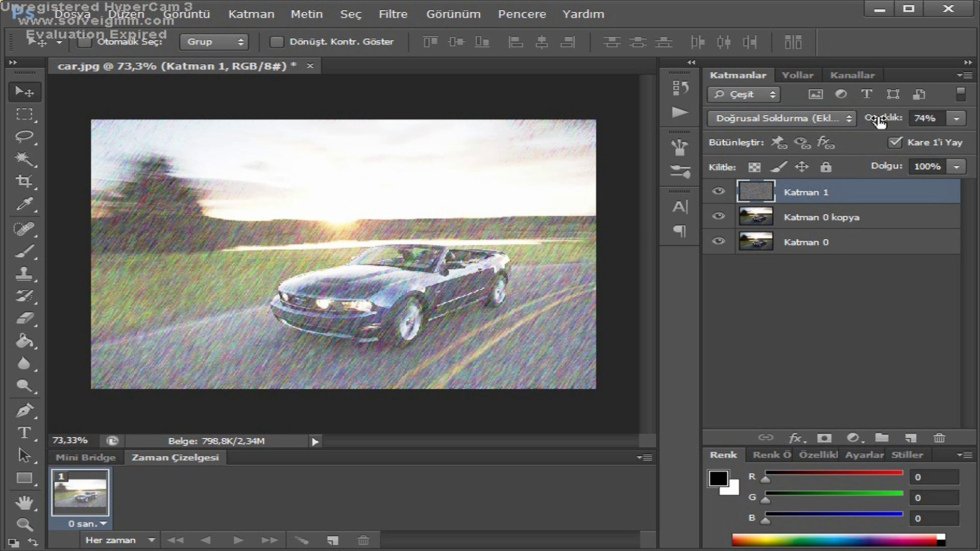Viewport: 980px width, 551px height.
Task: Open the Grup dropdown in options bar
Action: [214, 42]
